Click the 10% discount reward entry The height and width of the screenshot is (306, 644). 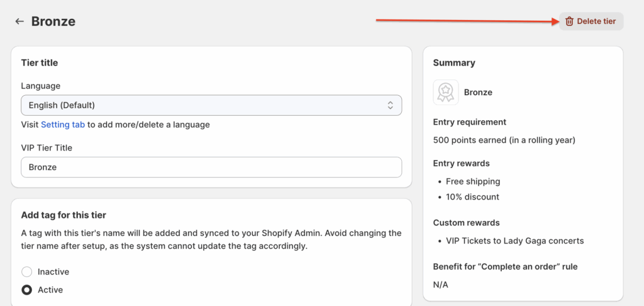pyautogui.click(x=472, y=197)
